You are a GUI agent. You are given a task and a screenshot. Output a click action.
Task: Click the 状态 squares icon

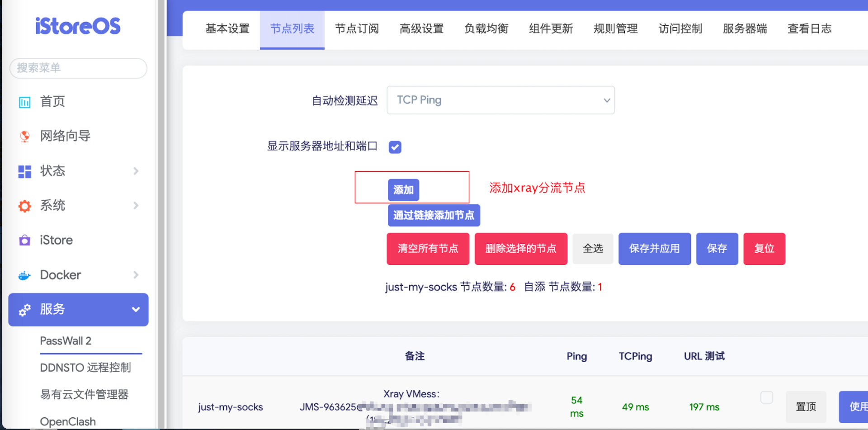coord(24,171)
